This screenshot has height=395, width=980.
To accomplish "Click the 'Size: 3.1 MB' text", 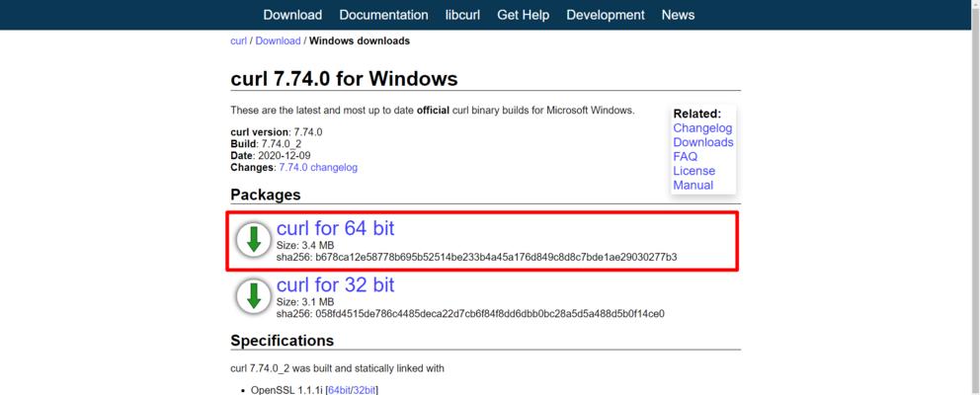I will [x=305, y=302].
